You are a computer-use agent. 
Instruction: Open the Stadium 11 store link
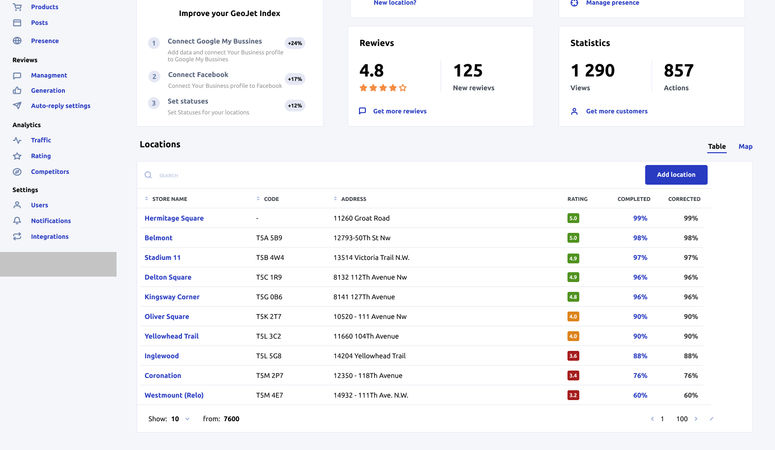(x=162, y=258)
